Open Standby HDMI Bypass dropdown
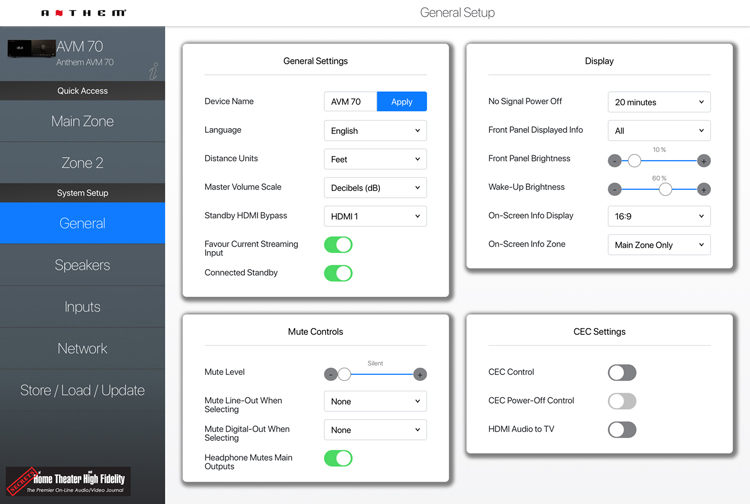This screenshot has width=750, height=504. click(375, 217)
